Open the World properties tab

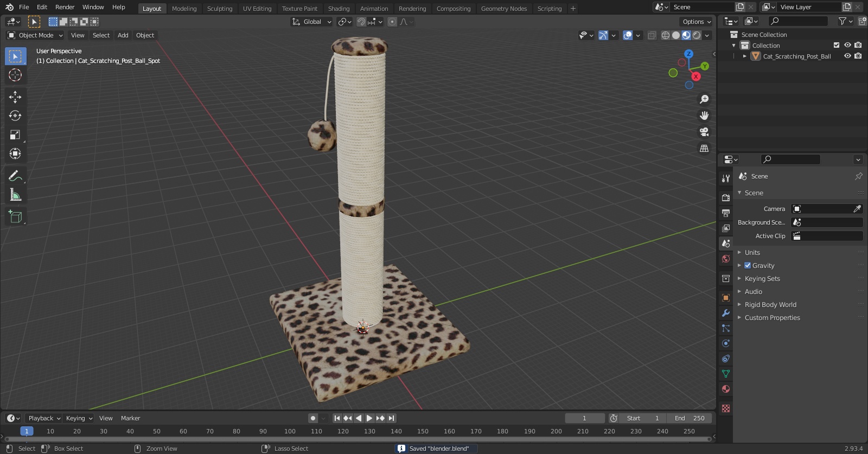(726, 259)
